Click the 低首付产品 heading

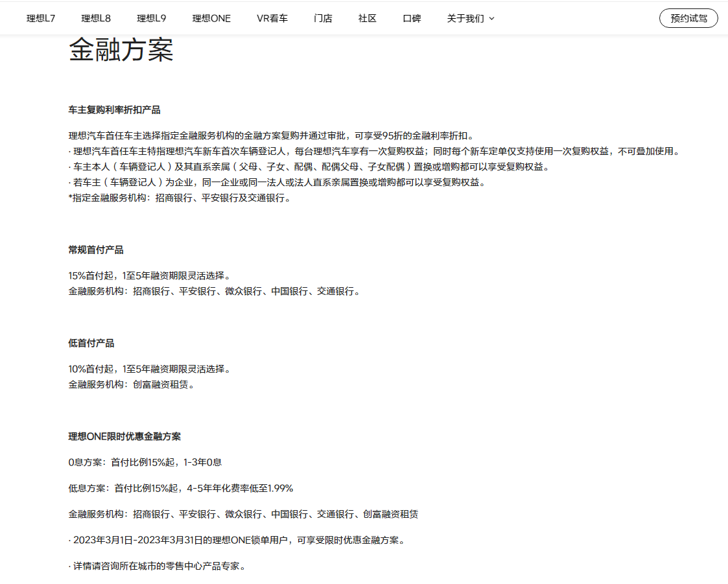[91, 343]
